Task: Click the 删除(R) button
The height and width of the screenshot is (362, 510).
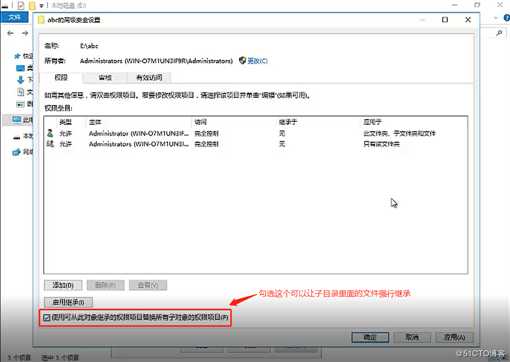Action: 106,285
